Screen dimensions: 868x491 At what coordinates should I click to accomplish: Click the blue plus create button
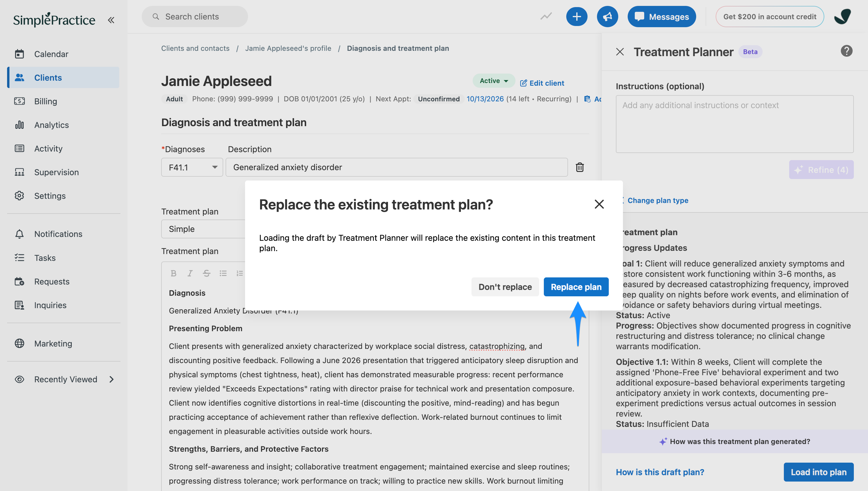577,17
